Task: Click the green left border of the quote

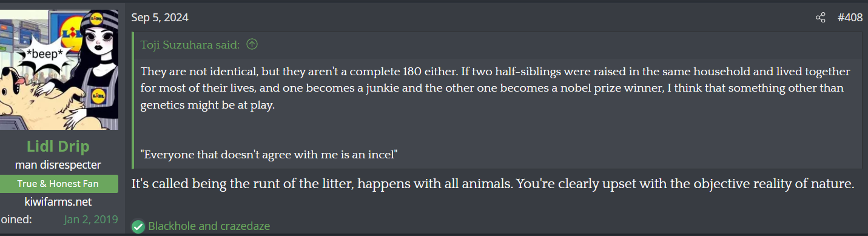Action: coord(133,100)
